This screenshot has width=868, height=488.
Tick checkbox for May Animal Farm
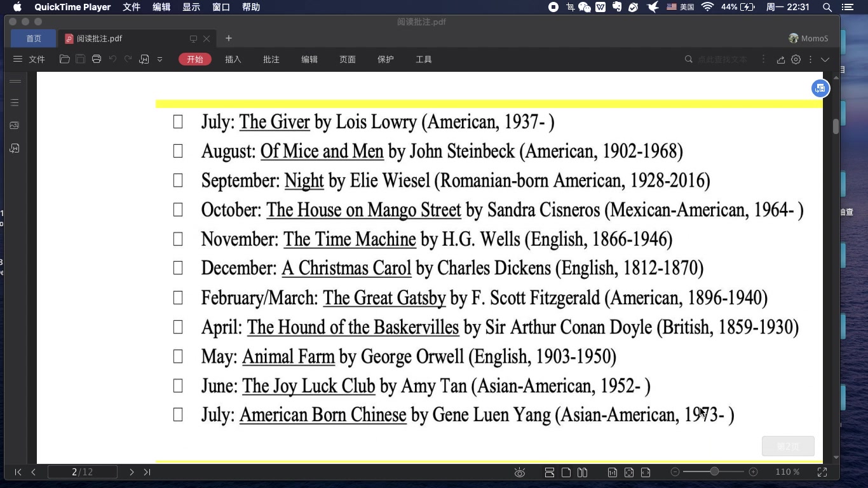(x=178, y=356)
